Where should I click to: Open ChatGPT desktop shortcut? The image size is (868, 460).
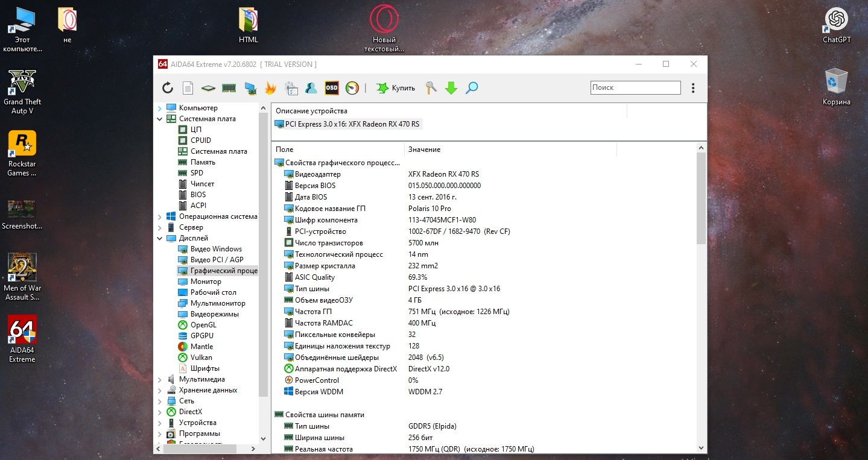[837, 26]
